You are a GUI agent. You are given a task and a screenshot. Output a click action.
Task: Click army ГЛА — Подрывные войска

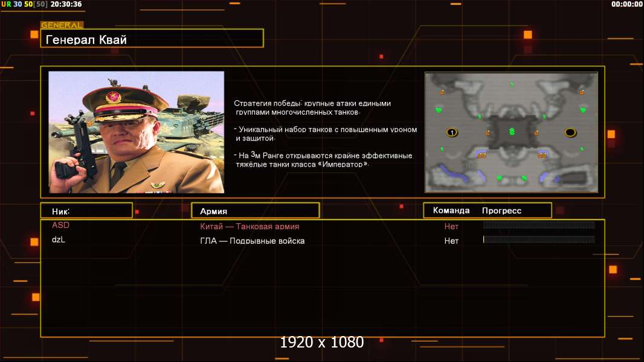(252, 241)
